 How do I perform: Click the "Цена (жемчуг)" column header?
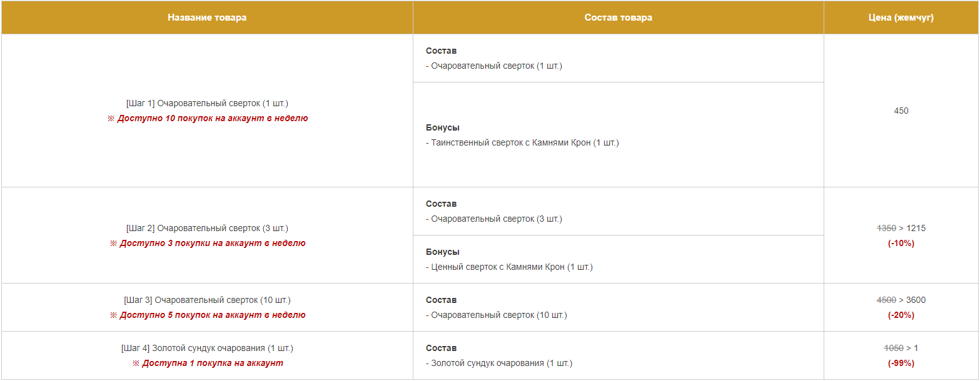pyautogui.click(x=901, y=17)
